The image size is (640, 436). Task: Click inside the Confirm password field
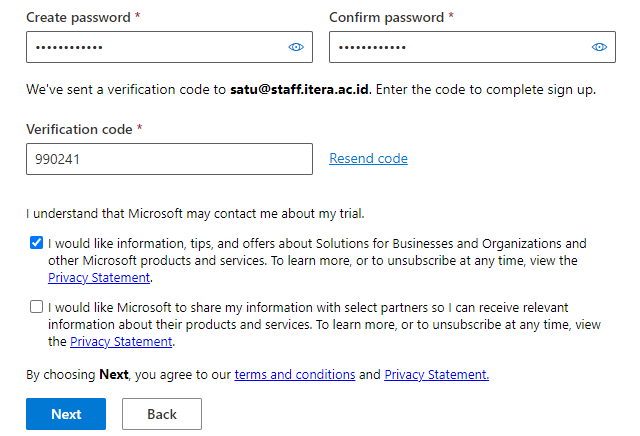coord(455,47)
